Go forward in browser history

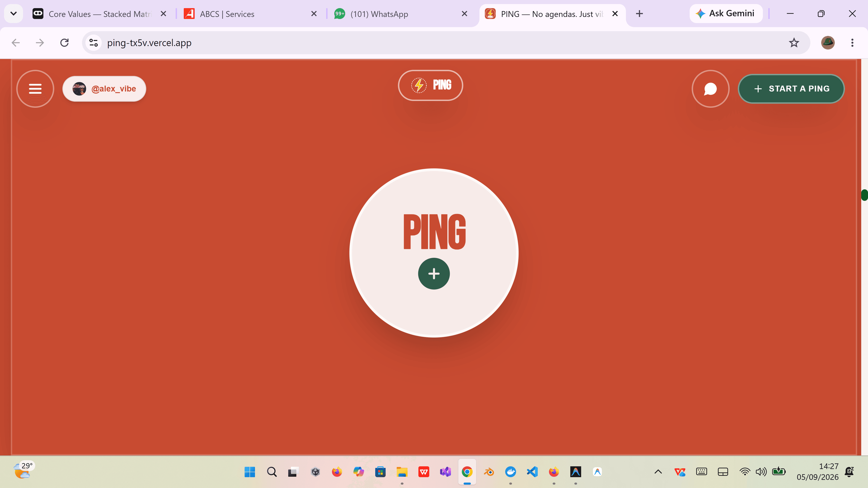point(40,43)
